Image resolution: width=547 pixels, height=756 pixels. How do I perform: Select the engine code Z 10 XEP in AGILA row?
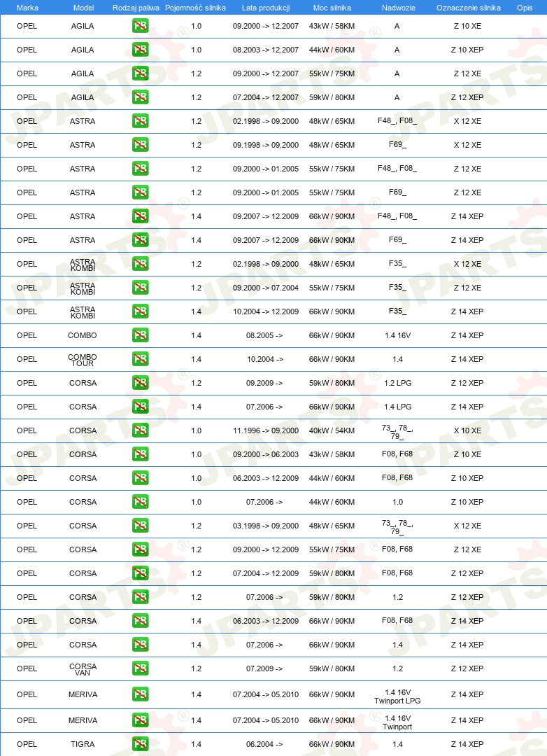[x=467, y=50]
